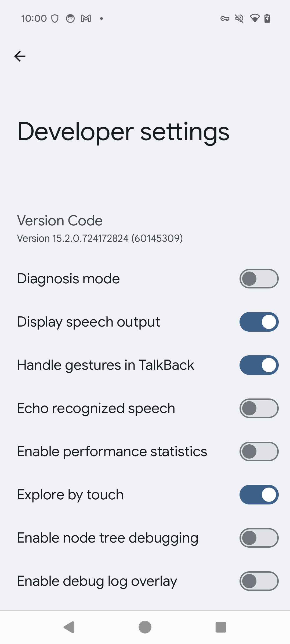Viewport: 290px width, 644px height.
Task: Open recent apps with square button
Action: (221, 627)
